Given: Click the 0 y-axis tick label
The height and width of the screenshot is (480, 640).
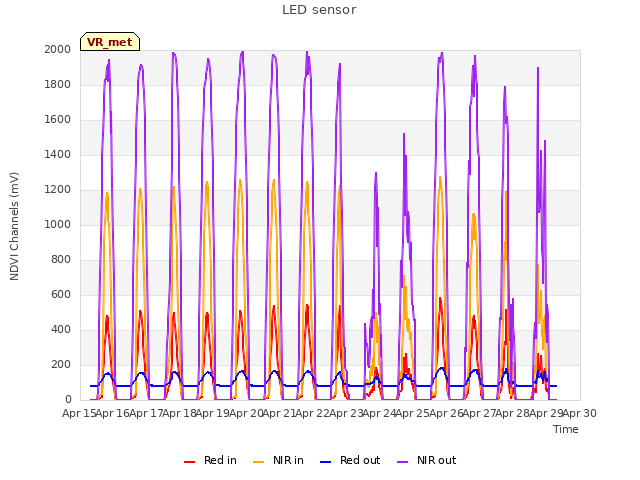Looking at the screenshot, I should pyautogui.click(x=68, y=400).
